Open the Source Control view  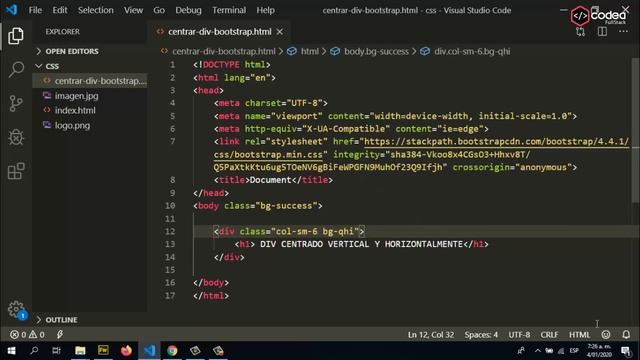pyautogui.click(x=16, y=103)
